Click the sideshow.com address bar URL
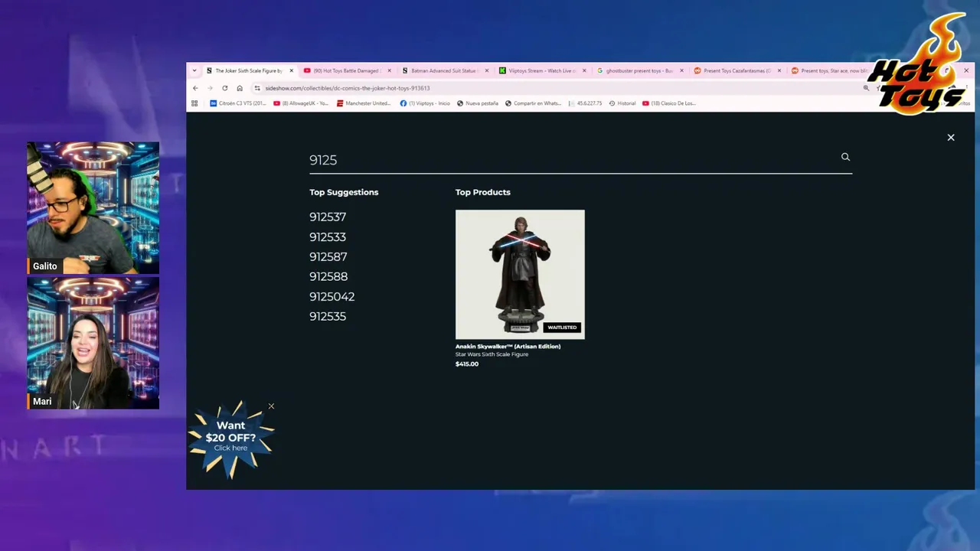Viewport: 980px width, 551px height. (x=348, y=88)
